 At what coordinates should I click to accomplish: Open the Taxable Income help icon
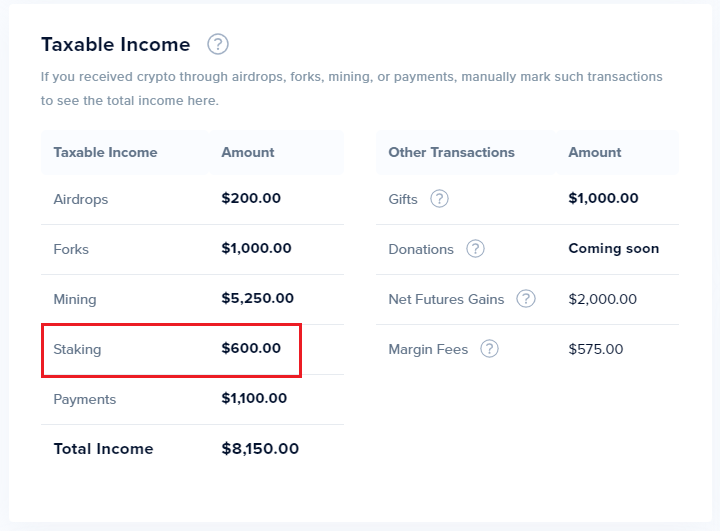[x=218, y=45]
